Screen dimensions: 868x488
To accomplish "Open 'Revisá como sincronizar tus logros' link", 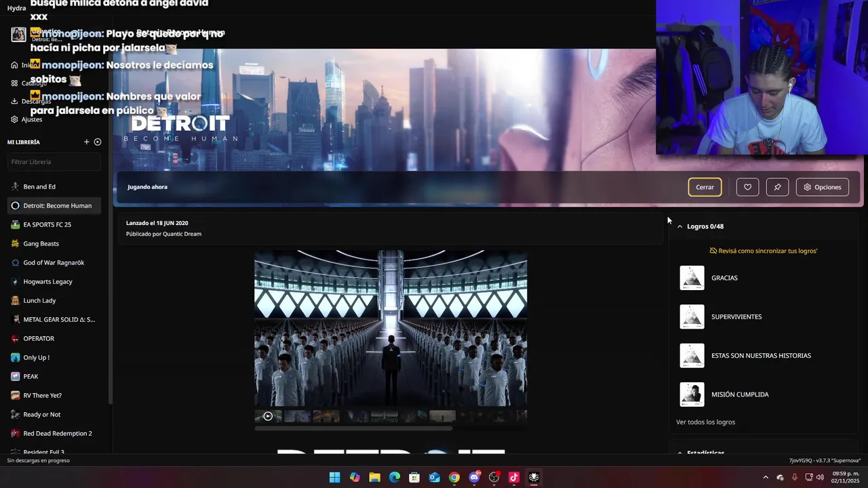I will click(x=764, y=251).
